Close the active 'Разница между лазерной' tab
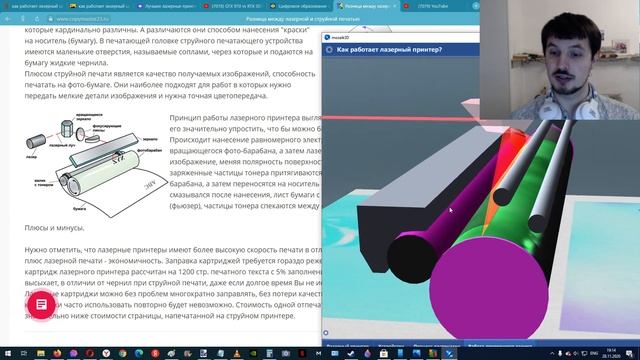 (x=394, y=6)
